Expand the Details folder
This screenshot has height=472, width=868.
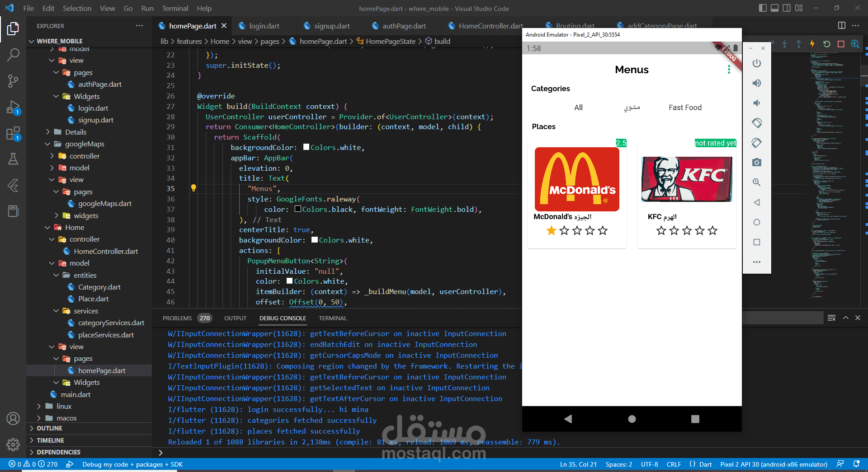(75, 132)
